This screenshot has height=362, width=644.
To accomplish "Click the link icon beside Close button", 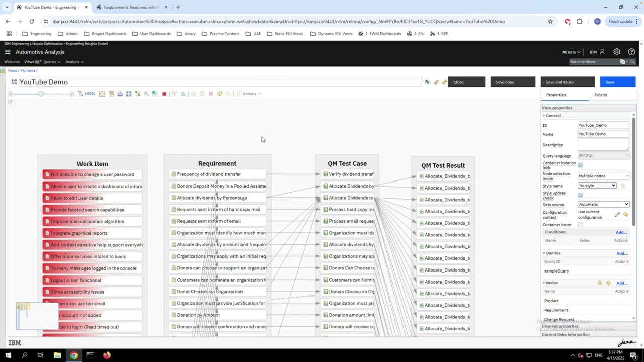I will pos(444,82).
